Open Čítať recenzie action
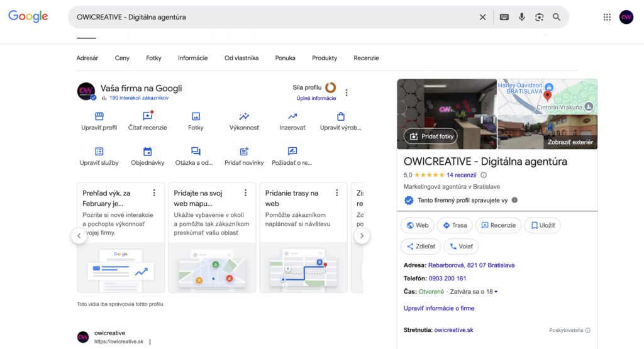The image size is (644, 349). coord(147,121)
